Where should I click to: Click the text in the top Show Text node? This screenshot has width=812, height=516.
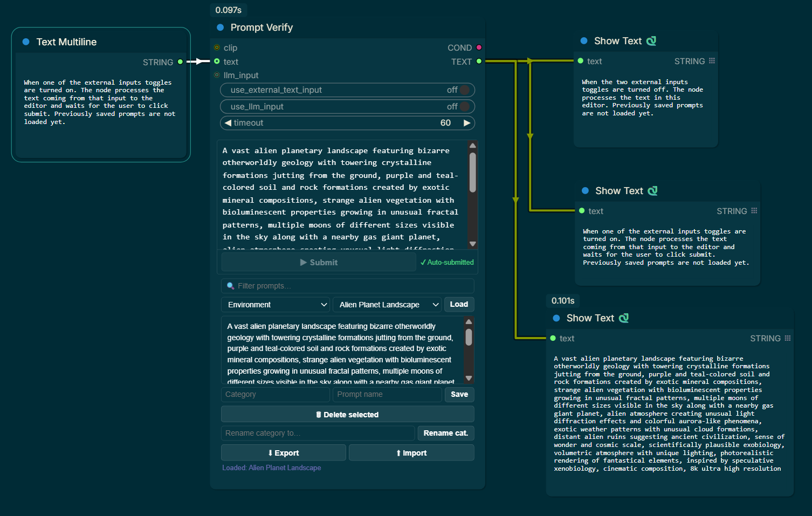tap(642, 98)
